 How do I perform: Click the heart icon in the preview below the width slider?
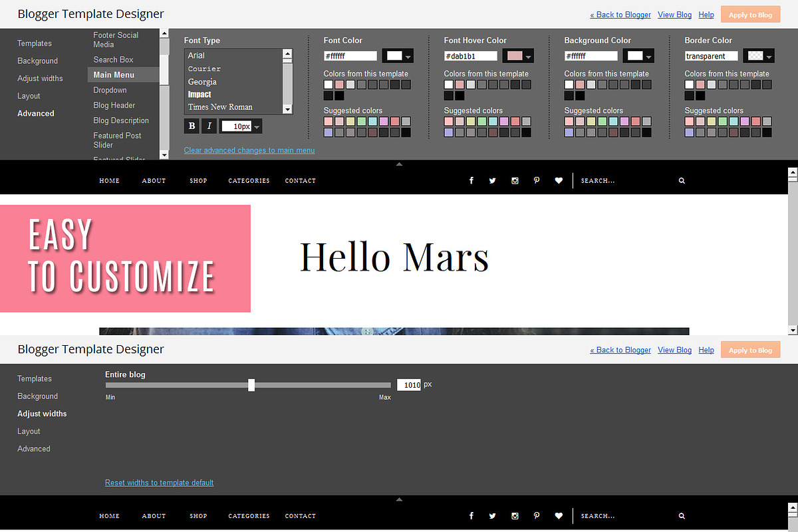click(559, 515)
